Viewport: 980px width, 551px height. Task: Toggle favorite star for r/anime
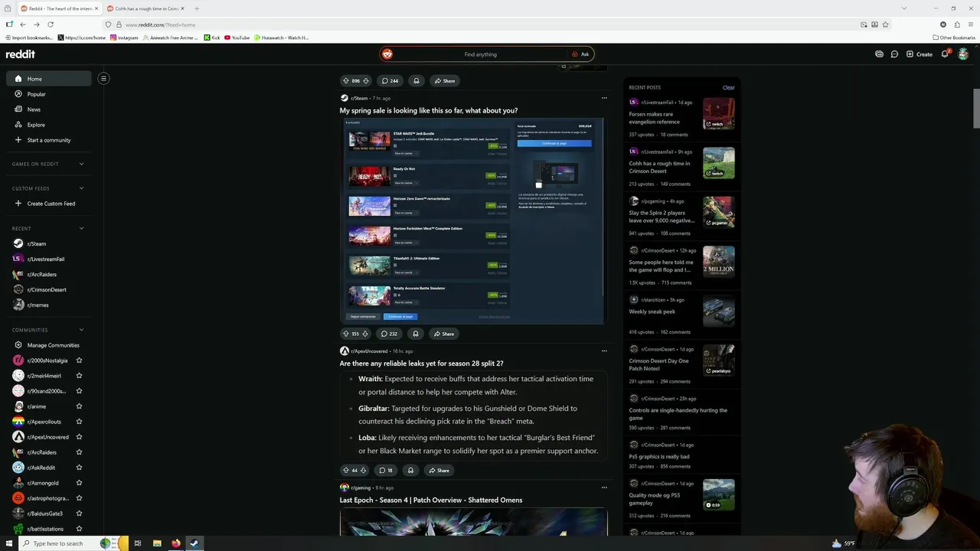79,406
